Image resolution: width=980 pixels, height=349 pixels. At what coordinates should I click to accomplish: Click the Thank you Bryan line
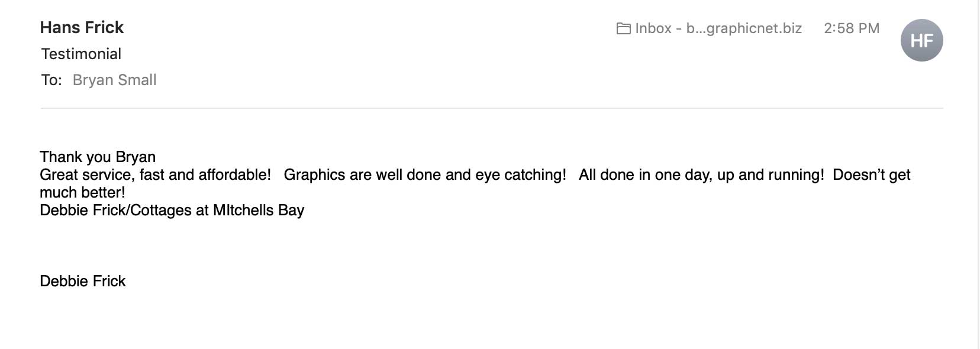[x=98, y=157]
